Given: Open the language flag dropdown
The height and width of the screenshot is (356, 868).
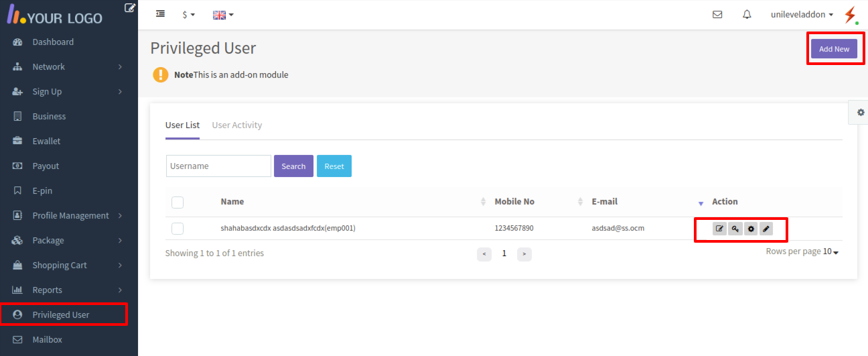Looking at the screenshot, I should (x=223, y=14).
